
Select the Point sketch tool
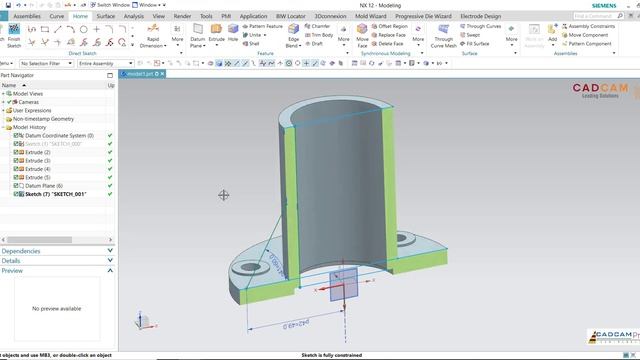click(x=97, y=29)
